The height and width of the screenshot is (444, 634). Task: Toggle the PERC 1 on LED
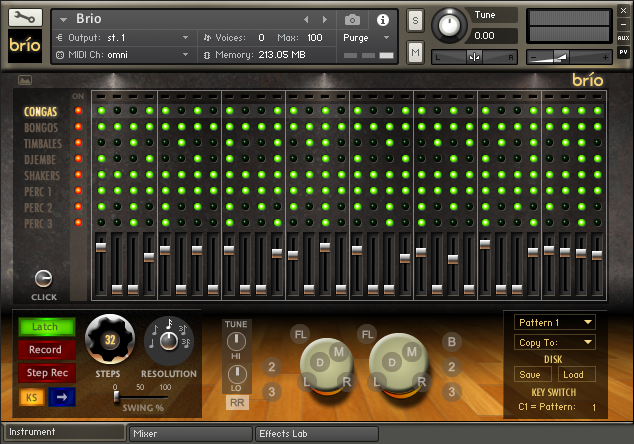tap(78, 190)
